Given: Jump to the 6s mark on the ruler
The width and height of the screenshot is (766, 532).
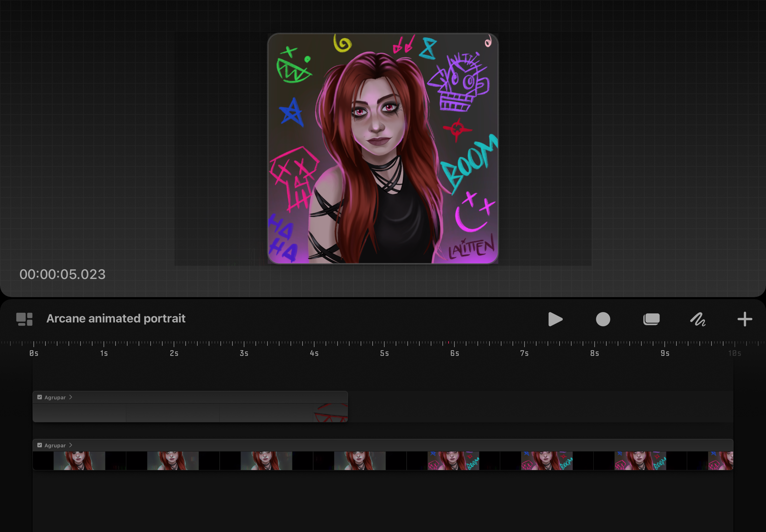Looking at the screenshot, I should (454, 353).
